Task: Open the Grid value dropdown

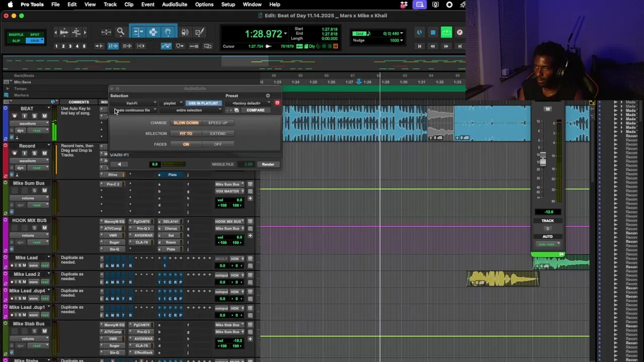Action: pos(401,34)
